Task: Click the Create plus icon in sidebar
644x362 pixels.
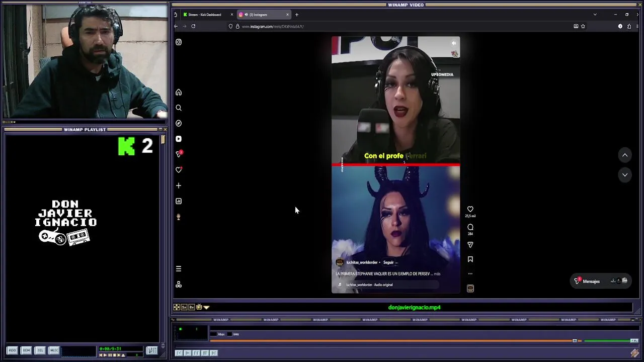Action: pos(179,186)
